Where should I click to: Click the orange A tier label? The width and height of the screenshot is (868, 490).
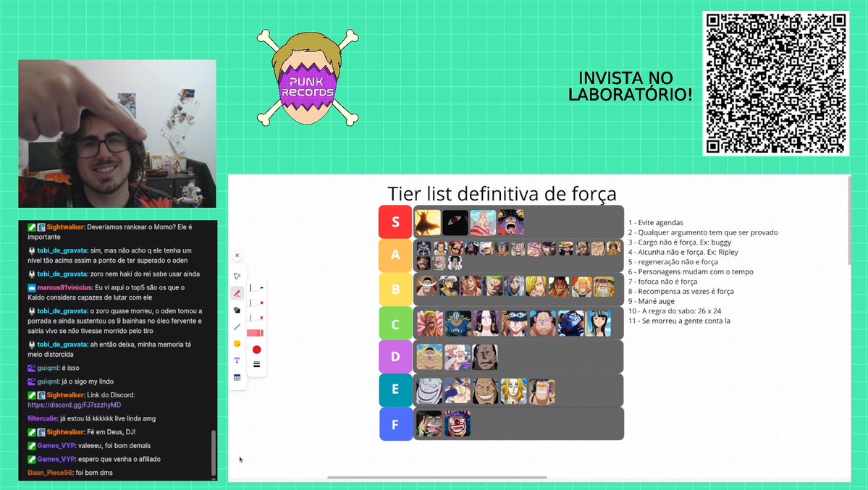[395, 255]
